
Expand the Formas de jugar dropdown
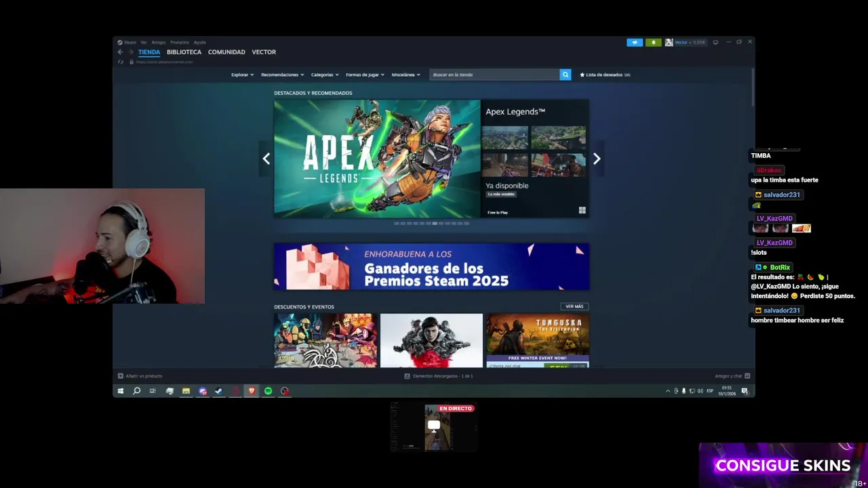tap(365, 75)
